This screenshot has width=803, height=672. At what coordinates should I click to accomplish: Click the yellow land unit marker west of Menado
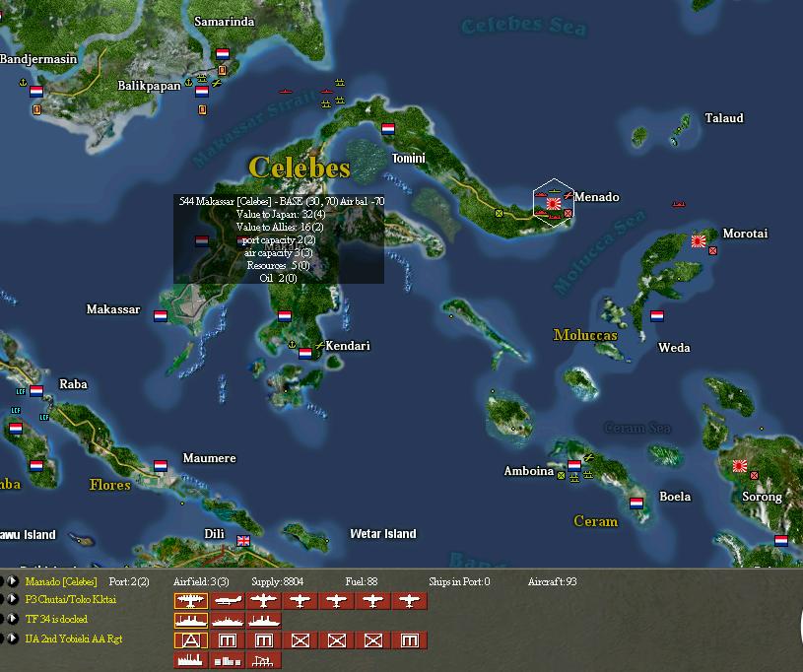(499, 213)
